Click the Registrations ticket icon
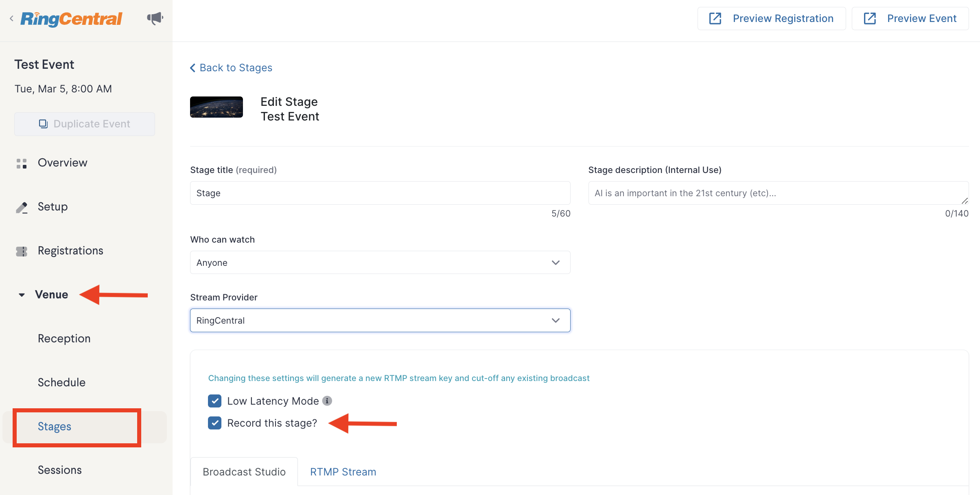The height and width of the screenshot is (495, 980). pyautogui.click(x=22, y=251)
